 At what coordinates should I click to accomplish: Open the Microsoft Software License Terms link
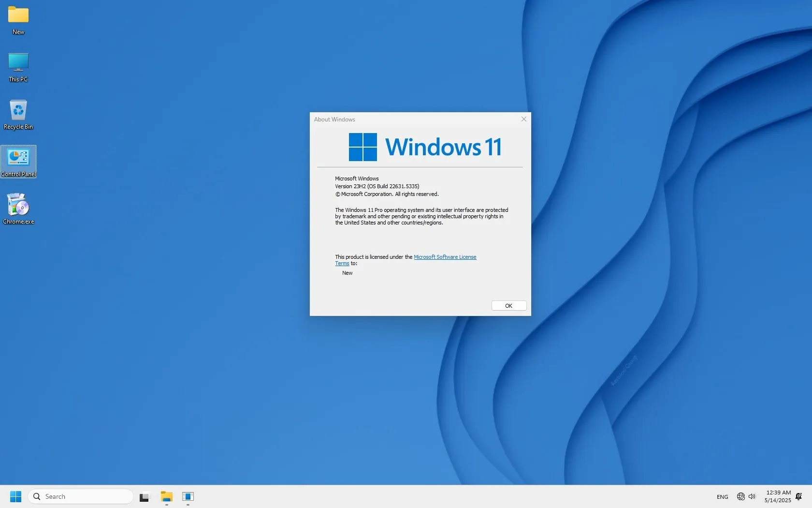(445, 257)
